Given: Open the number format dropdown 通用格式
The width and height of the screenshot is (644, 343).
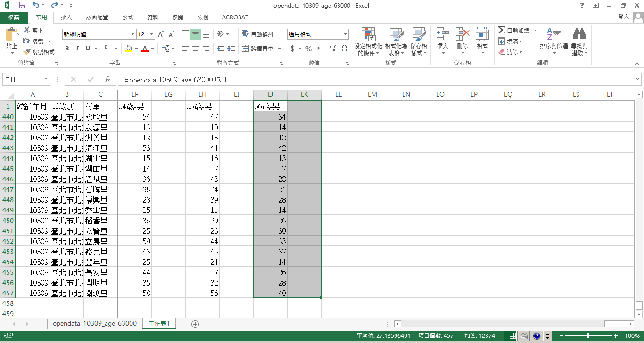Looking at the screenshot, I should click(345, 34).
